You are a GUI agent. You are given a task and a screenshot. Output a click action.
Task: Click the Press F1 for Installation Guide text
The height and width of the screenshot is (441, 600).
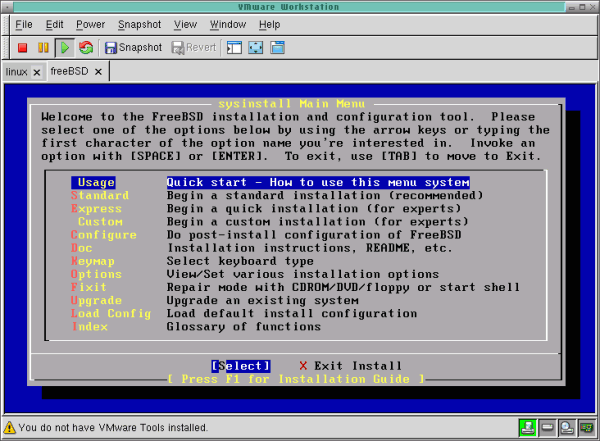pos(296,379)
